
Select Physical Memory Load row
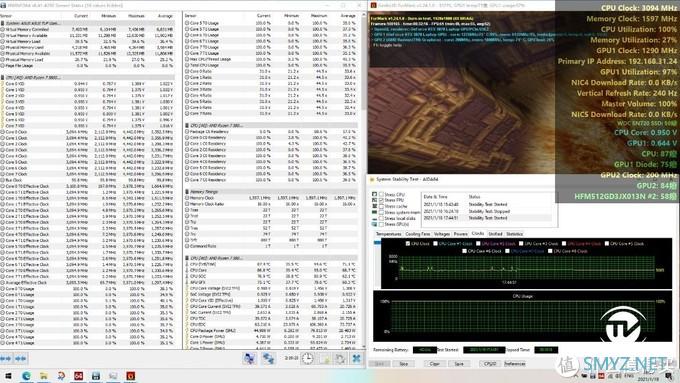click(x=87, y=59)
